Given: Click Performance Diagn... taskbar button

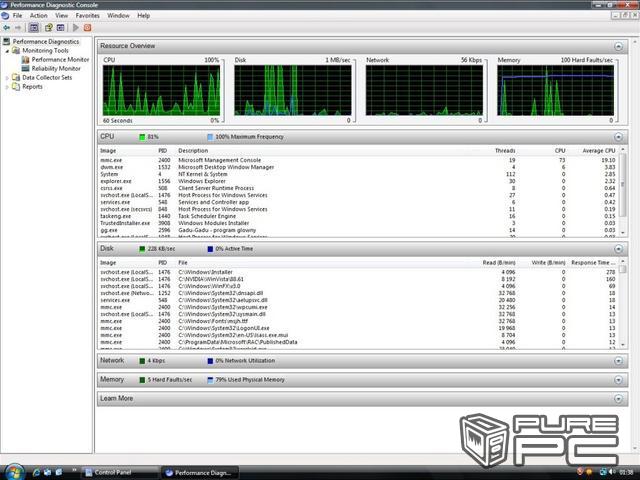Looking at the screenshot, I should pos(200,472).
